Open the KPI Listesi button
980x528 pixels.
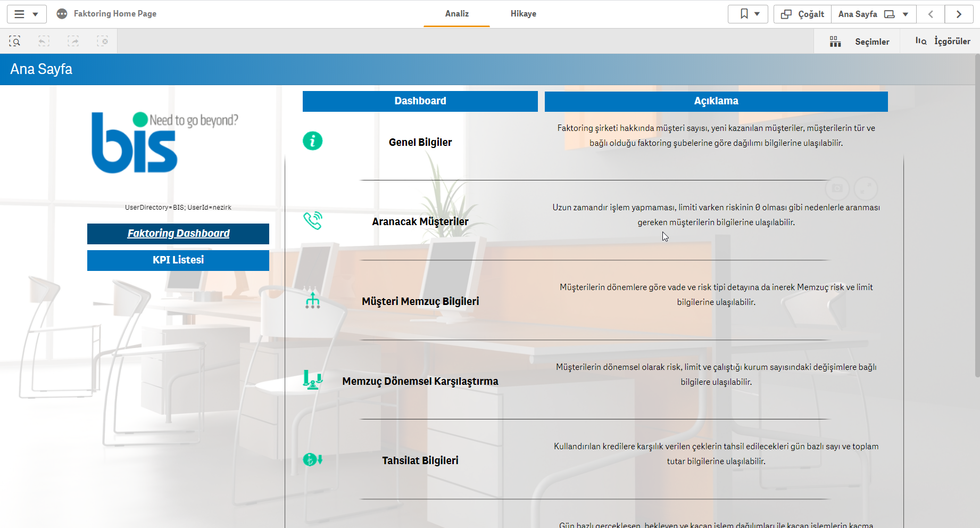click(x=178, y=260)
